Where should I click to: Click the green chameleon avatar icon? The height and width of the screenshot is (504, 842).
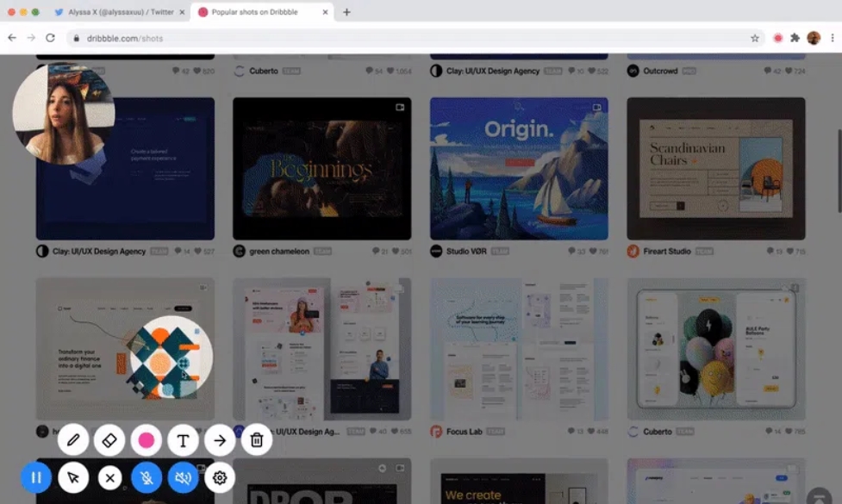click(239, 252)
